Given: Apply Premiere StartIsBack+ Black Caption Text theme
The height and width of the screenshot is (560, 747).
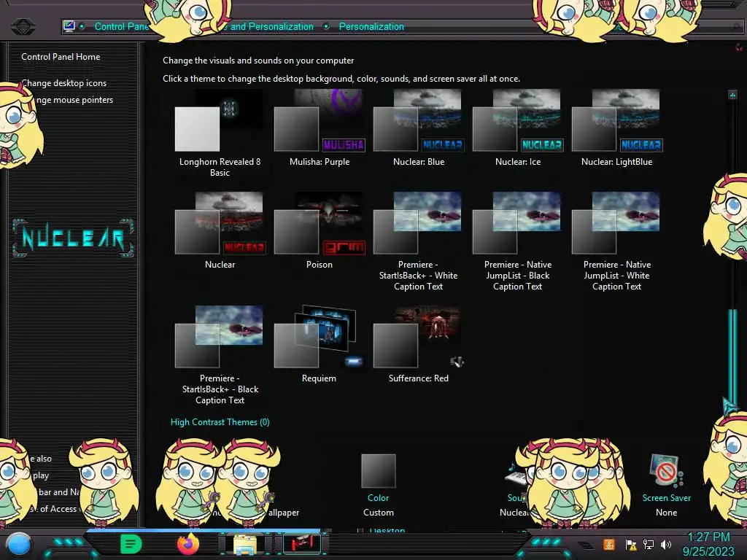Looking at the screenshot, I should coord(220,355).
